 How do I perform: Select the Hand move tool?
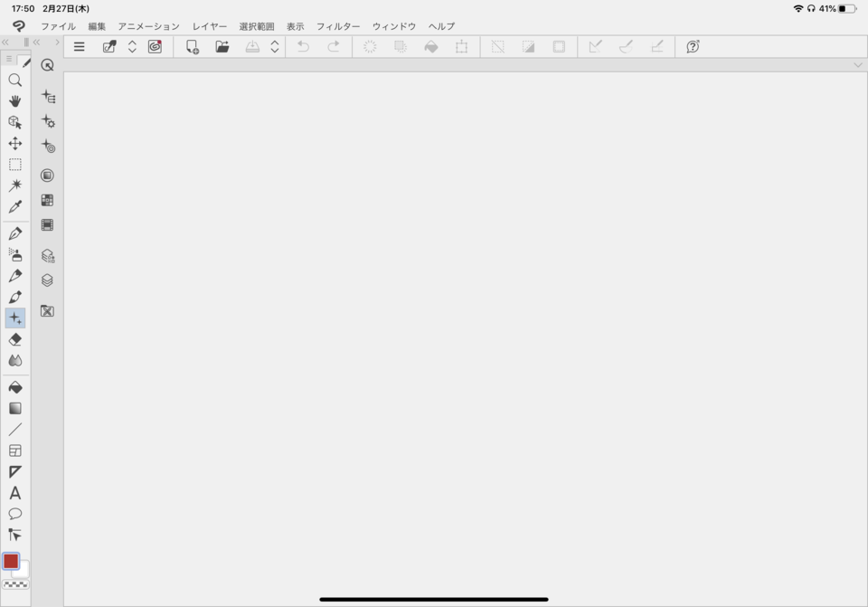pos(14,101)
